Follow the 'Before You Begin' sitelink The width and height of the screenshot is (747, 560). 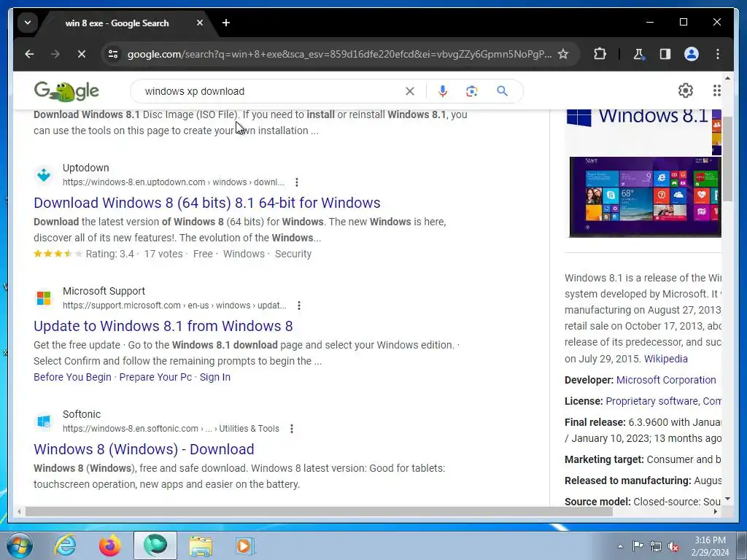(72, 377)
